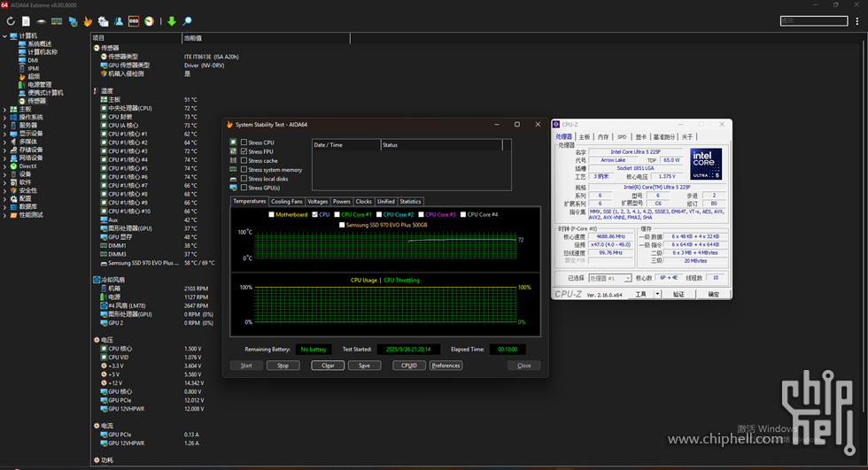Open the sensor gauge toolbar icon
The image size is (868, 470).
click(149, 21)
